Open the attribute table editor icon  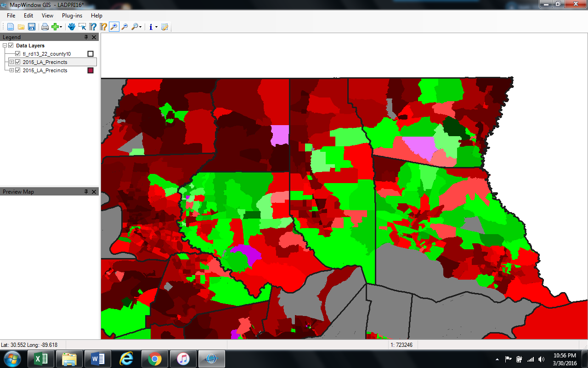tap(165, 27)
